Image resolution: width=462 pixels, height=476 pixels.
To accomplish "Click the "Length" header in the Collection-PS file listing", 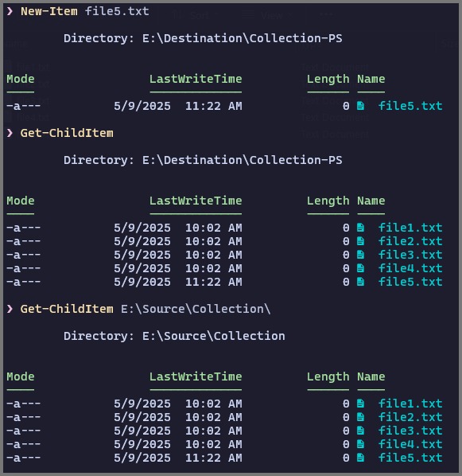I will point(328,201).
